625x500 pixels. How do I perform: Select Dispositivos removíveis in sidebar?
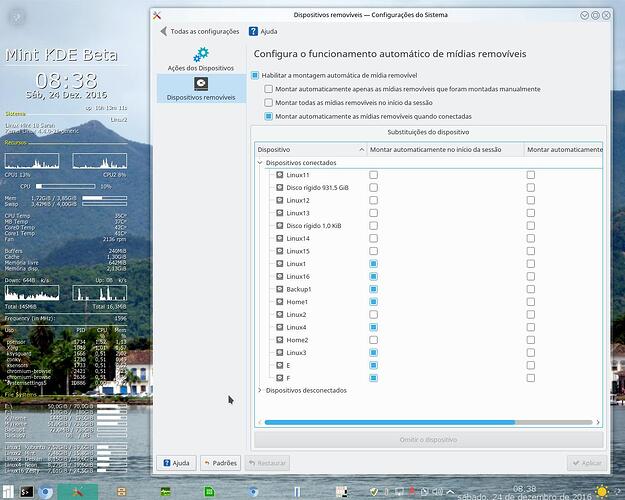point(201,89)
